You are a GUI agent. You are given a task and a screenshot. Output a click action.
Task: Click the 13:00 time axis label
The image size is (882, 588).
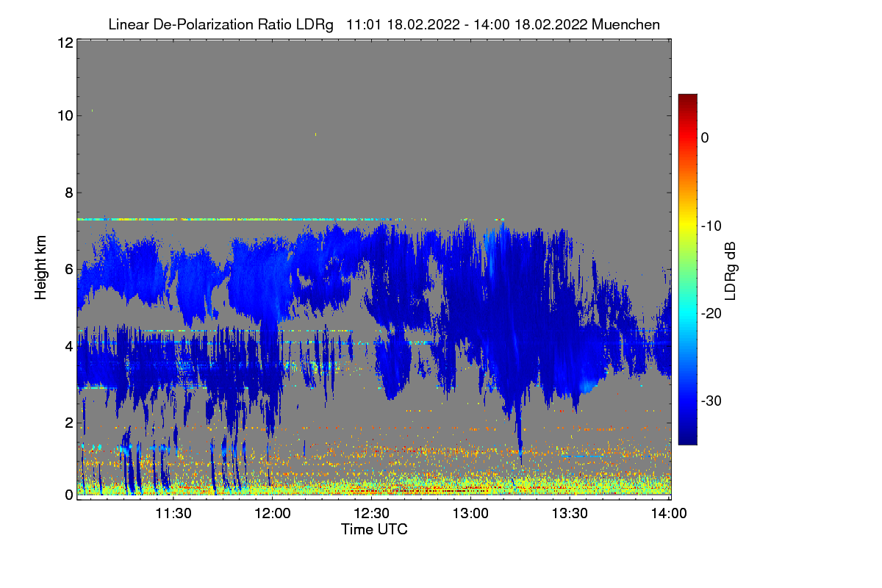470,513
